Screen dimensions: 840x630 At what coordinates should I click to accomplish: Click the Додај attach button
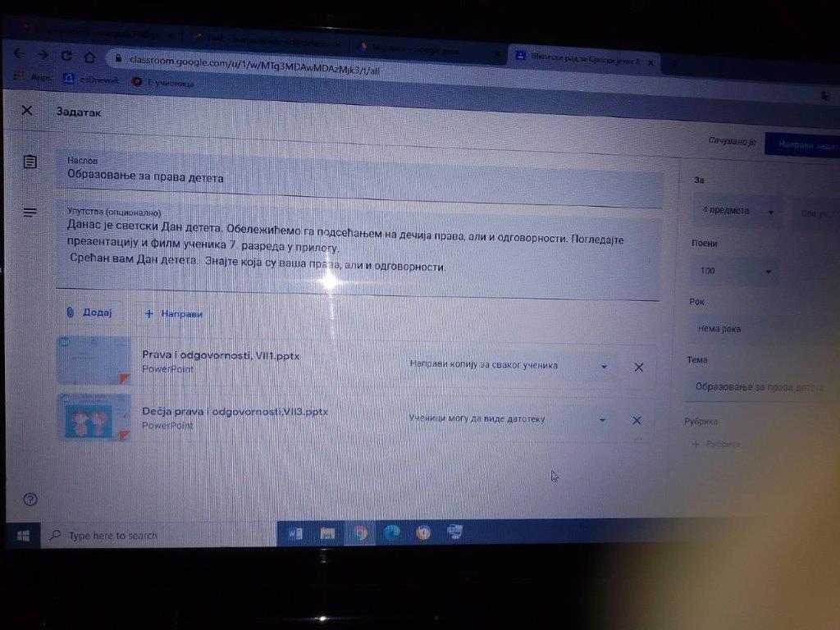click(89, 312)
